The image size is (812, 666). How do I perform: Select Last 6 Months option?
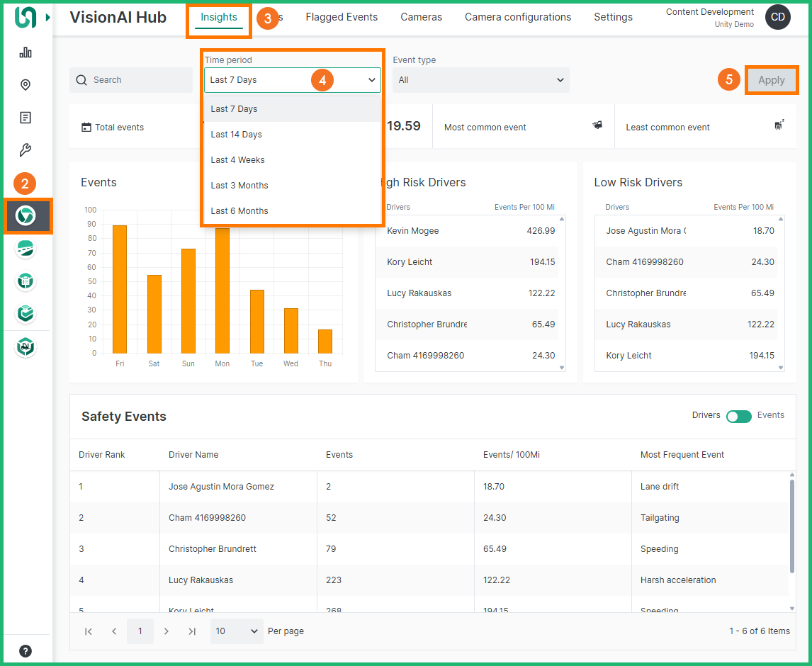tap(239, 211)
